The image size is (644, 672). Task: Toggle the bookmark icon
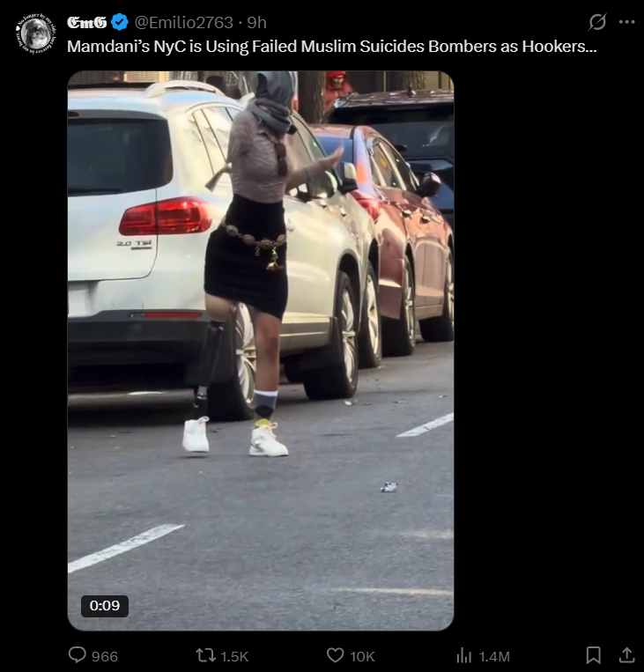click(x=594, y=655)
